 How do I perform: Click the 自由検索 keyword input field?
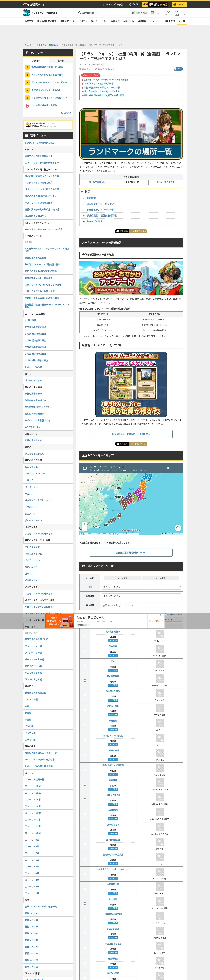pyautogui.click(x=141, y=605)
